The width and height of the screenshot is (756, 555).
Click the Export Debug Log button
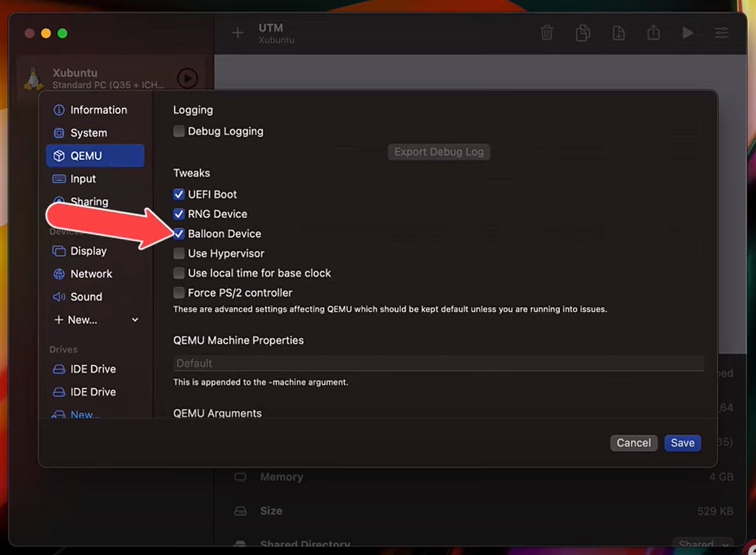(x=438, y=152)
